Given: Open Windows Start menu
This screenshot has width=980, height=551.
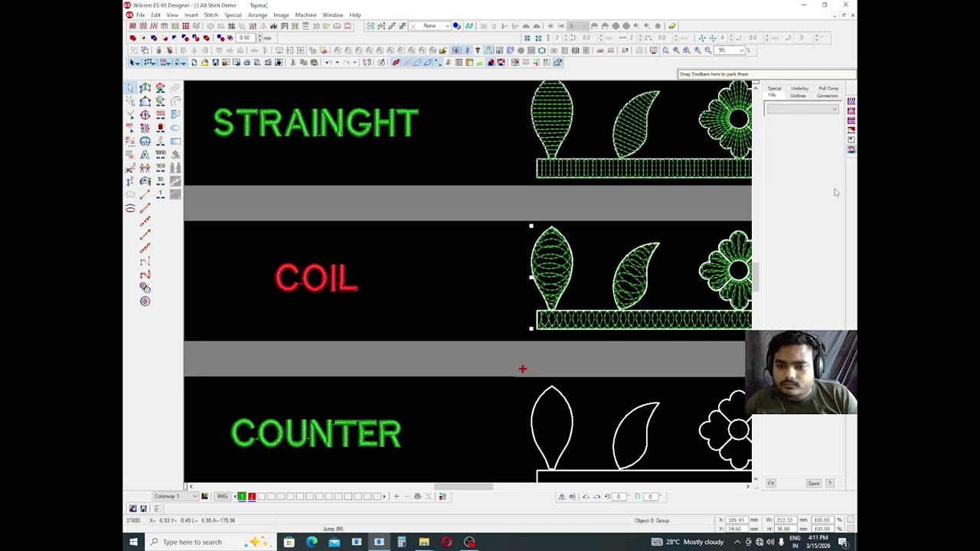Looking at the screenshot, I should [133, 542].
